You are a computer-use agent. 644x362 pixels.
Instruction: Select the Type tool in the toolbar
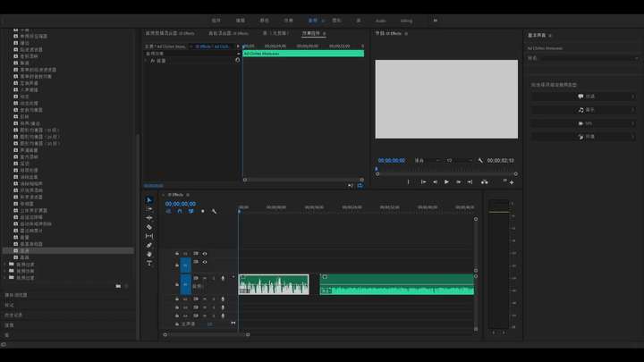(x=149, y=263)
